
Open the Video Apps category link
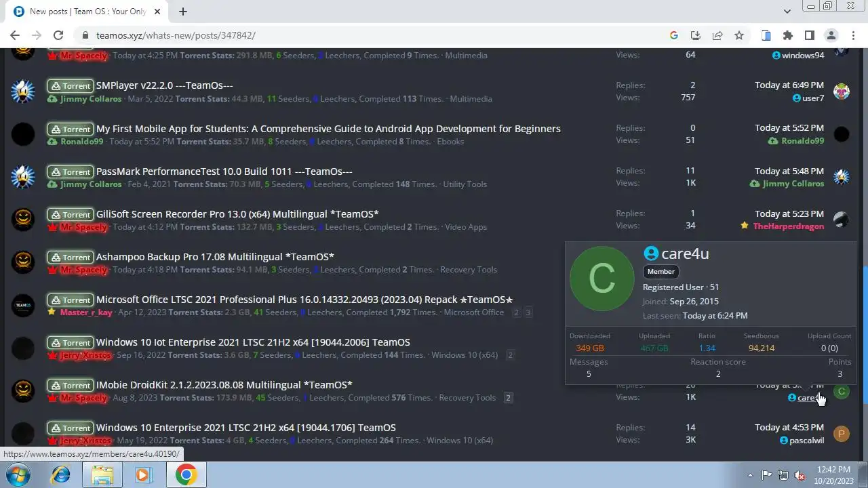pyautogui.click(x=466, y=227)
